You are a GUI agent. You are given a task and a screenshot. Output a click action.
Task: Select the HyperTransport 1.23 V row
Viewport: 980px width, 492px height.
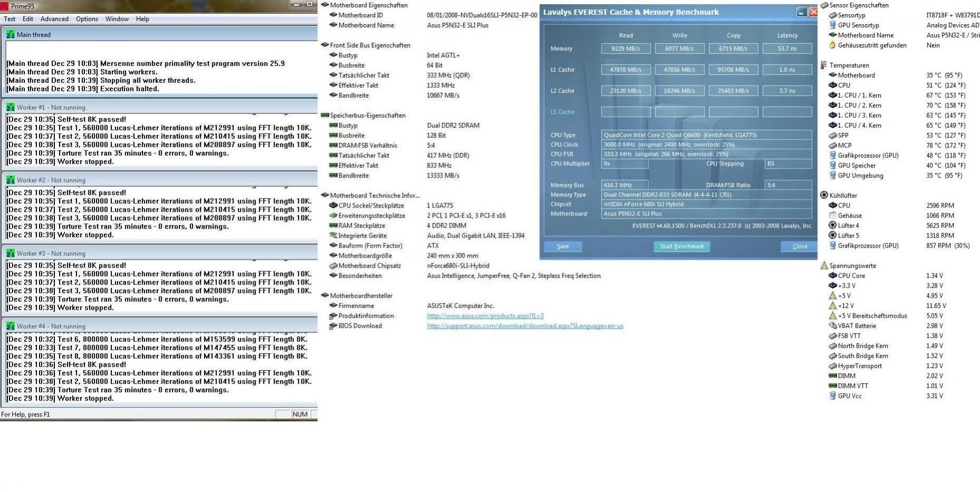(886, 366)
